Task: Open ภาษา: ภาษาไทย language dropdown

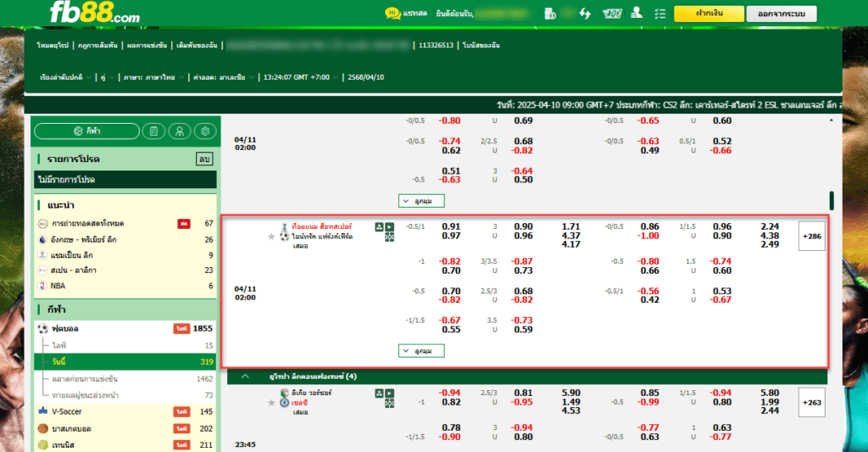Action: [153, 77]
